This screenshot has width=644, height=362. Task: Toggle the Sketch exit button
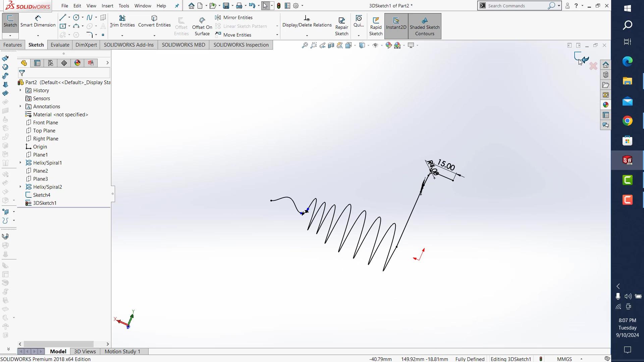coord(10,21)
